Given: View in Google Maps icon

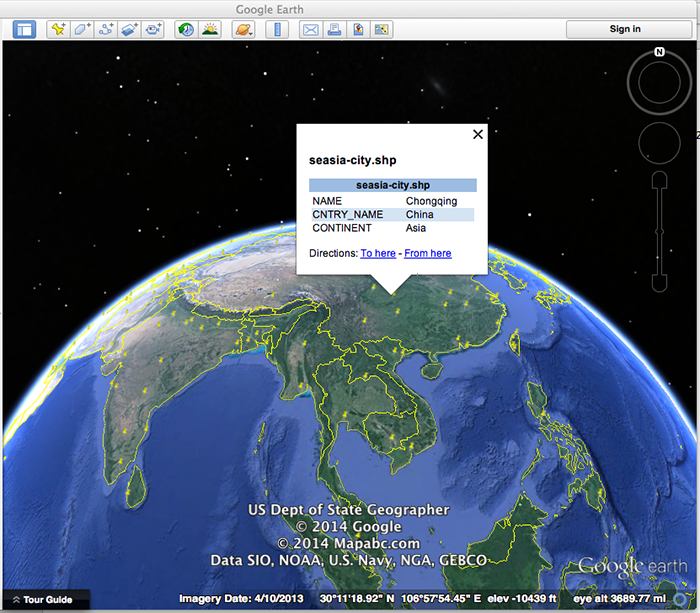Looking at the screenshot, I should tap(382, 29).
